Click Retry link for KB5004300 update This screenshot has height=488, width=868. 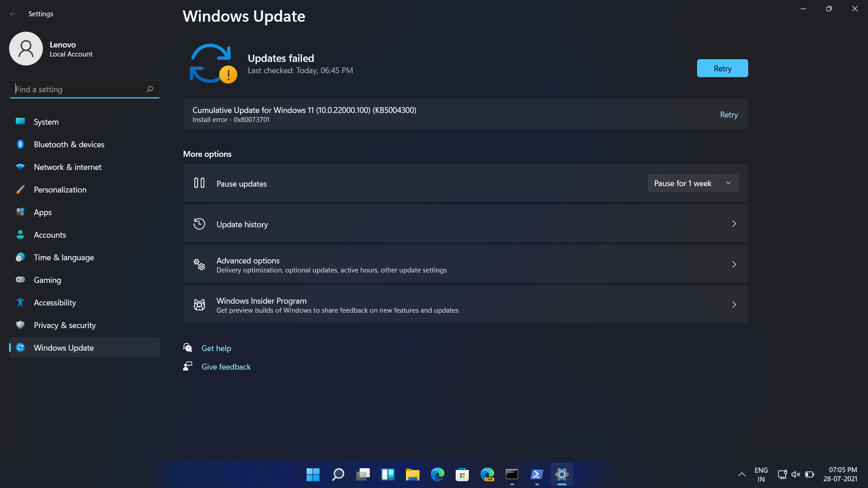coord(729,115)
